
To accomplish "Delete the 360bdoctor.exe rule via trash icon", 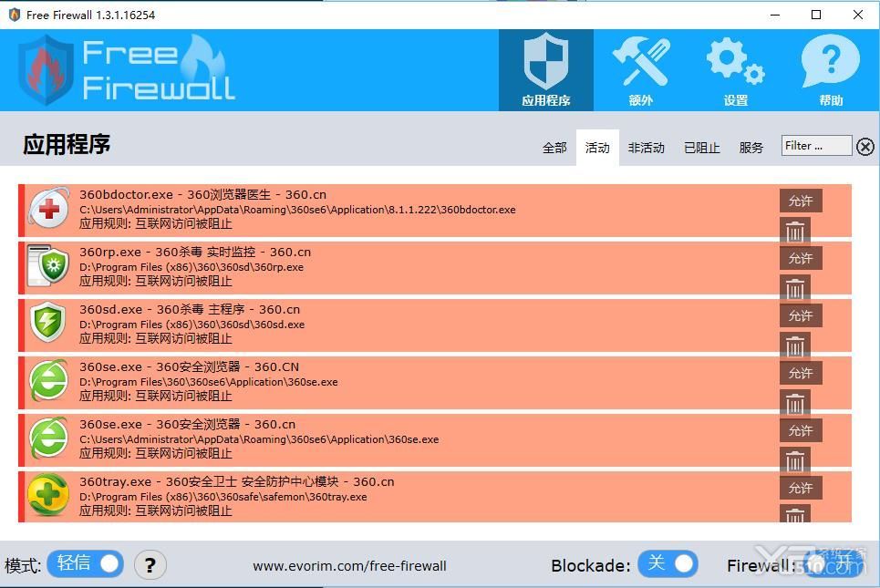I will (794, 230).
